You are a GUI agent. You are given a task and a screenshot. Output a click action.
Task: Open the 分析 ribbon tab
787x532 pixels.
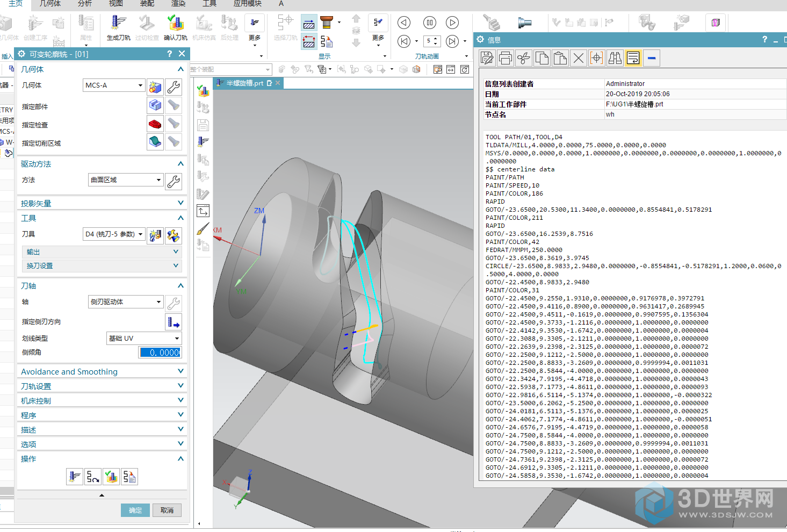pyautogui.click(x=85, y=4)
